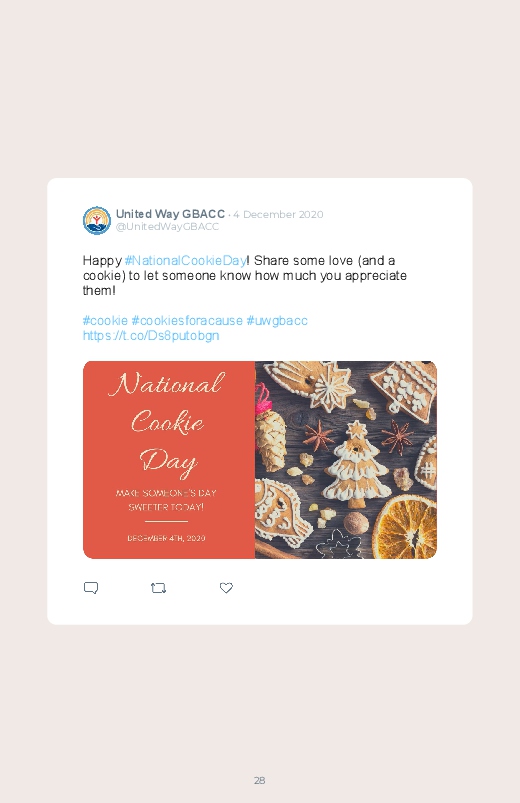
Task: Click the United Way GBACC display name
Action: pos(170,214)
